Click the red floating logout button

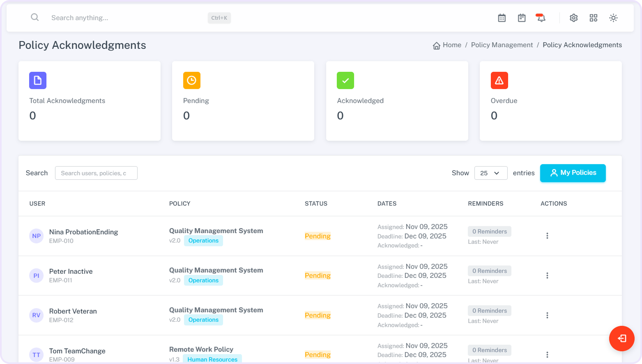(x=621, y=339)
